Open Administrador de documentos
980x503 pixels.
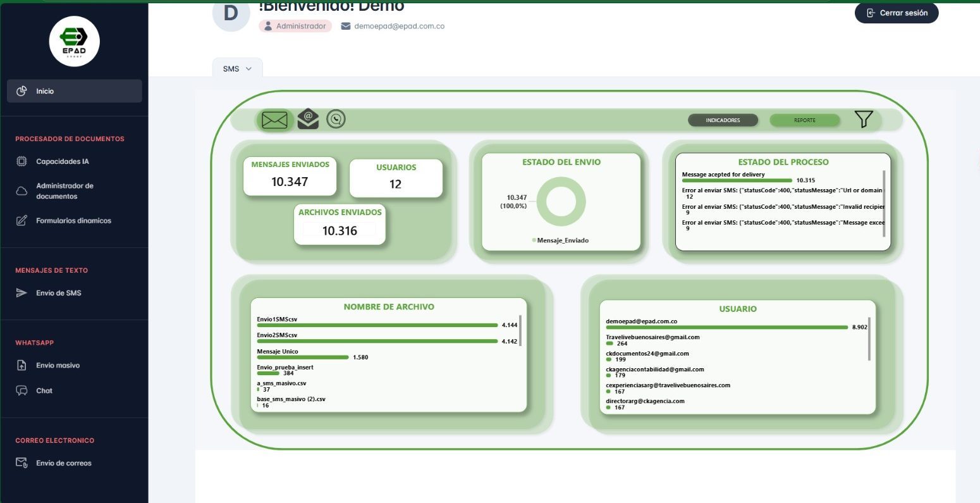tap(64, 191)
